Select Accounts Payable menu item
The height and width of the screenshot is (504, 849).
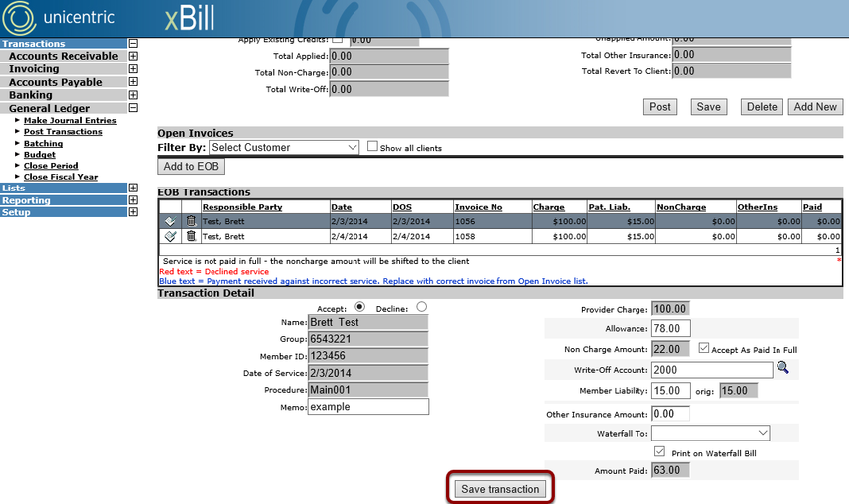click(x=64, y=82)
